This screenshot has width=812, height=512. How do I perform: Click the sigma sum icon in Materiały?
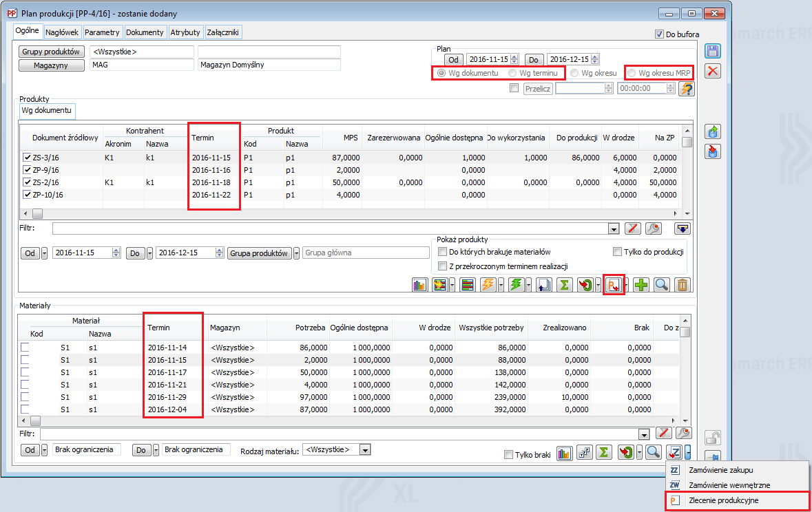tap(603, 452)
